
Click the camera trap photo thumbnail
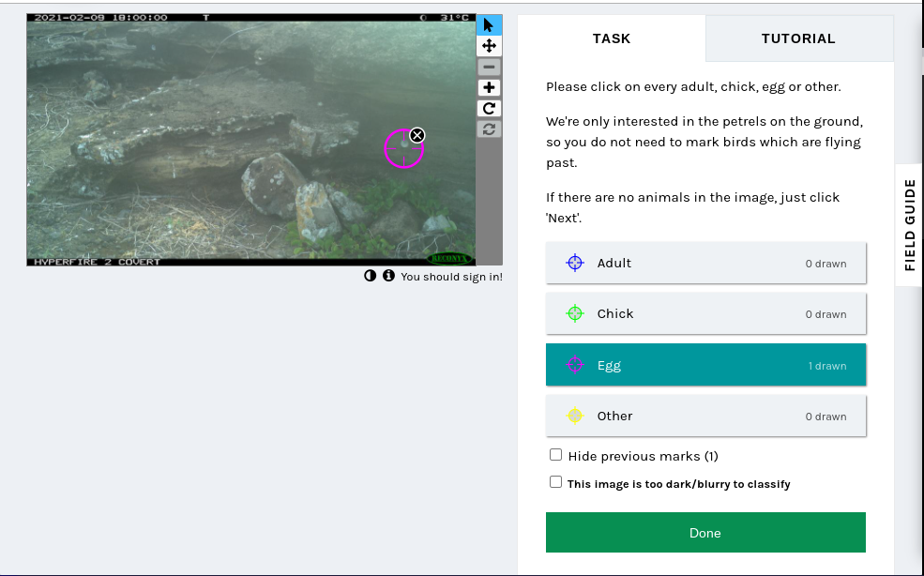tap(251, 140)
